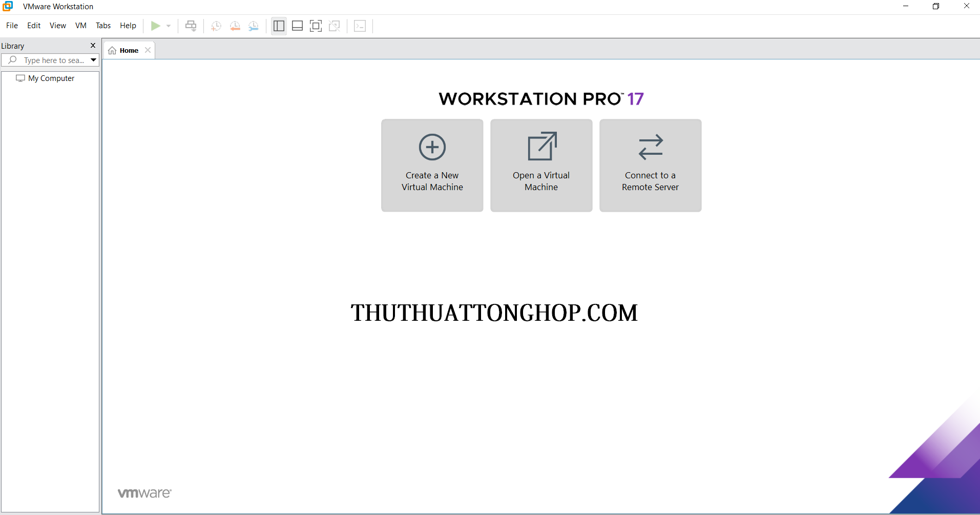This screenshot has height=515, width=980.
Task: Open a Virtual Machine
Action: [541, 165]
